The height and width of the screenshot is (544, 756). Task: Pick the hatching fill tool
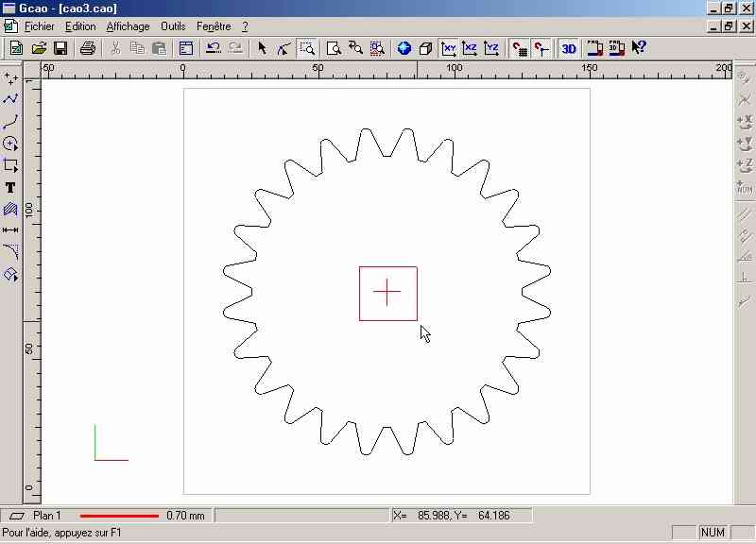click(10, 210)
